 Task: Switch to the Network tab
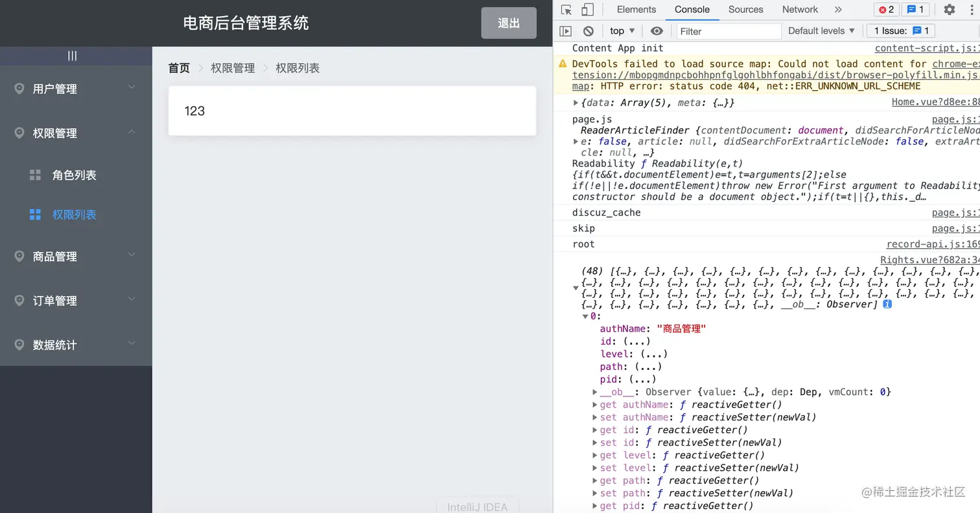[x=800, y=10]
